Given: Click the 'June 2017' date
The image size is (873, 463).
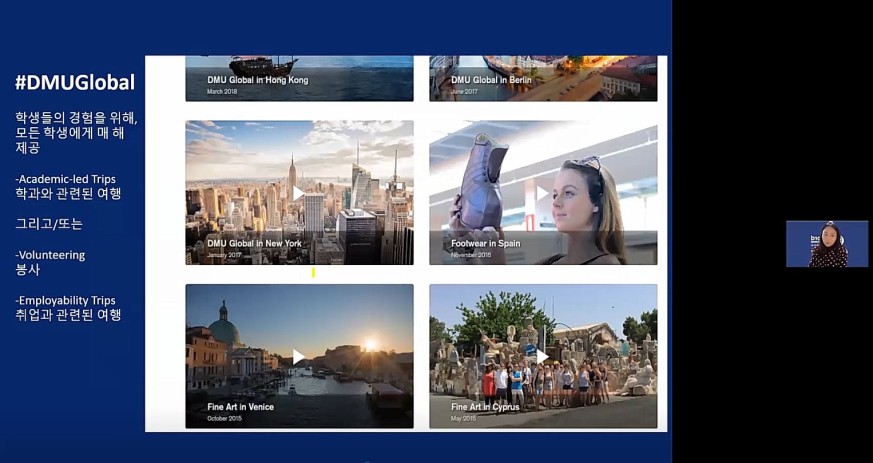Looking at the screenshot, I should pyautogui.click(x=464, y=91).
